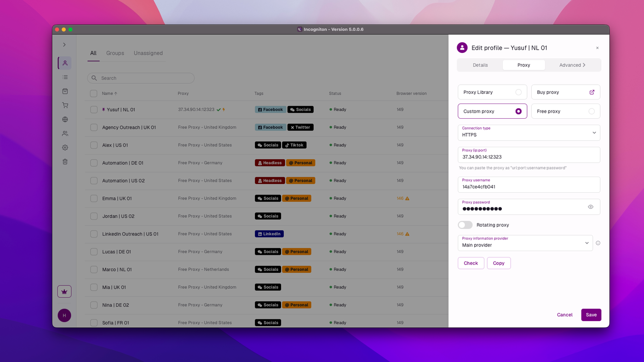Switch to the Advanced tab
Viewport: 644px width, 362px height.
click(x=572, y=65)
